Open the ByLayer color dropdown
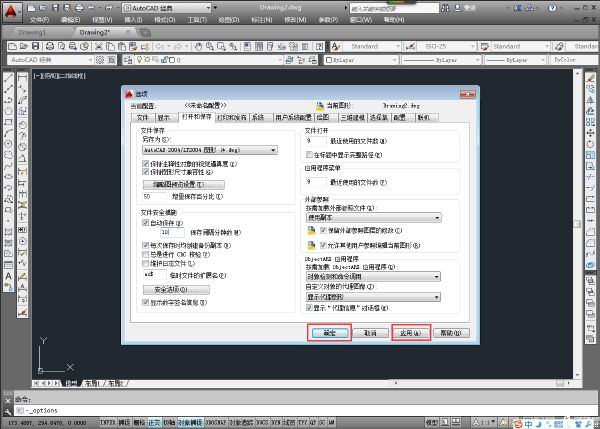 [x=361, y=60]
